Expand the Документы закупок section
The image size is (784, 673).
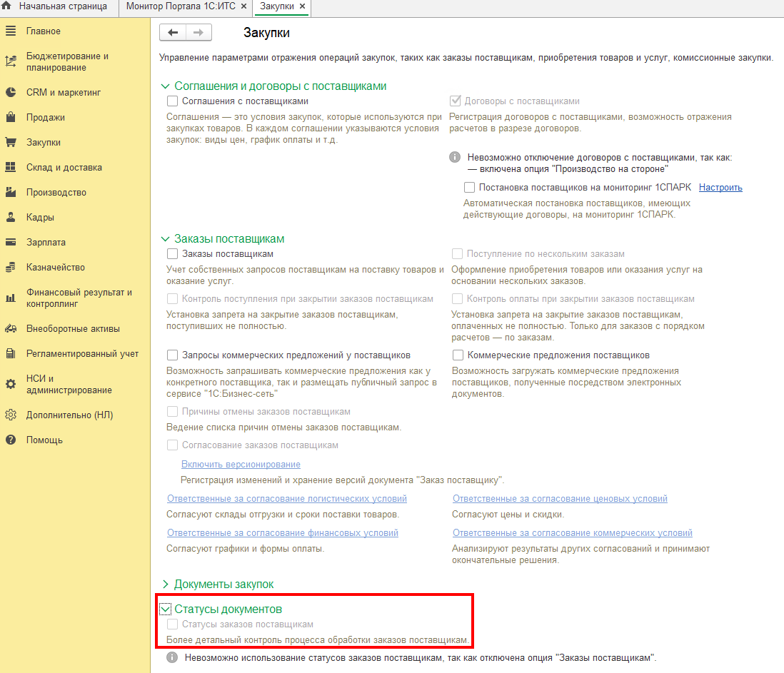point(165,584)
